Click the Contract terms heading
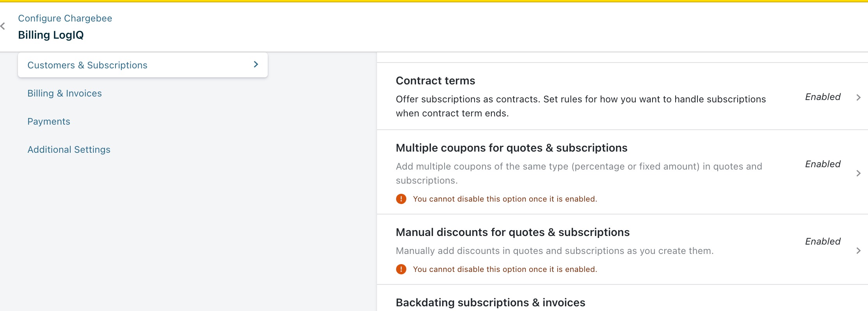 coord(435,80)
